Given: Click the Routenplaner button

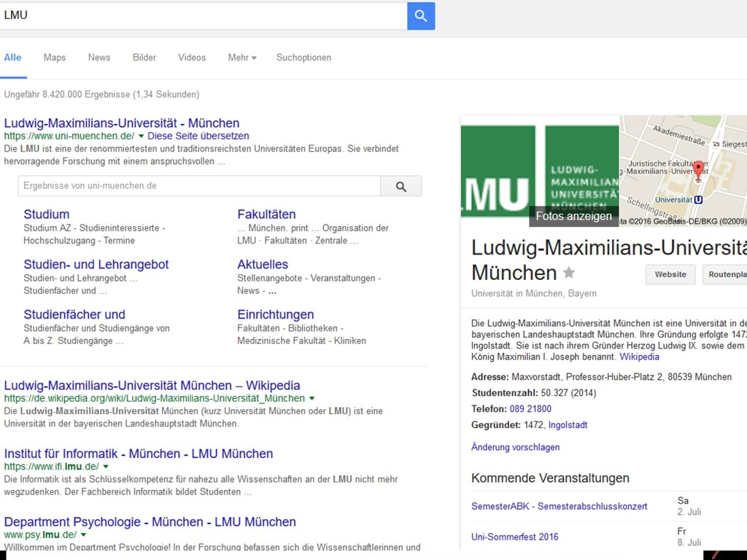Looking at the screenshot, I should (724, 275).
